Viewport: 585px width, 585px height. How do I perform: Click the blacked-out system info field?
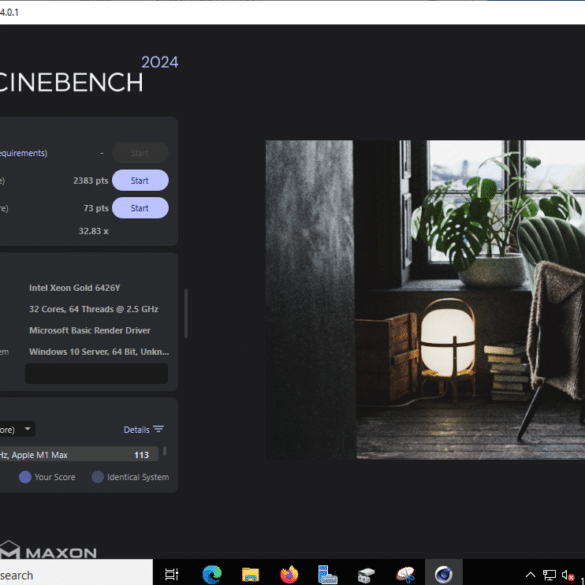[x=96, y=373]
